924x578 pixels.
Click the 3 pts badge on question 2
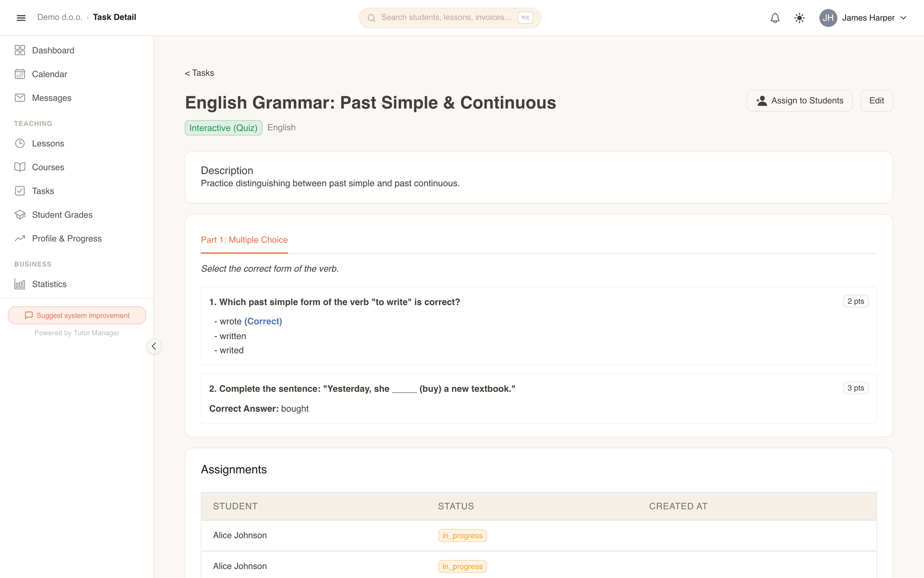tap(856, 388)
